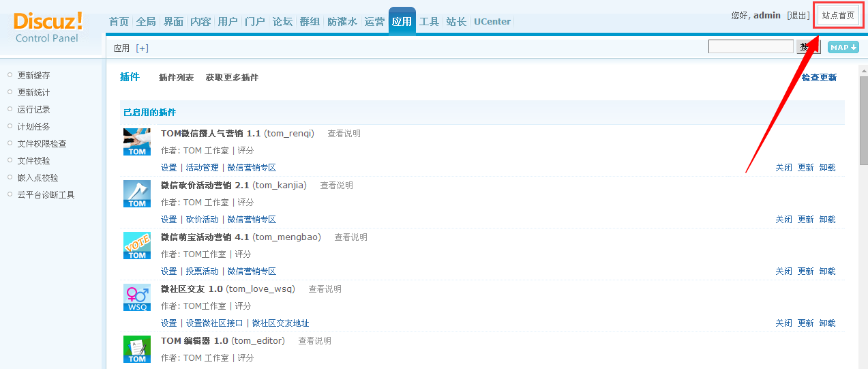Switch to the 用户 menu tab
The image size is (868, 369).
coord(228,21)
